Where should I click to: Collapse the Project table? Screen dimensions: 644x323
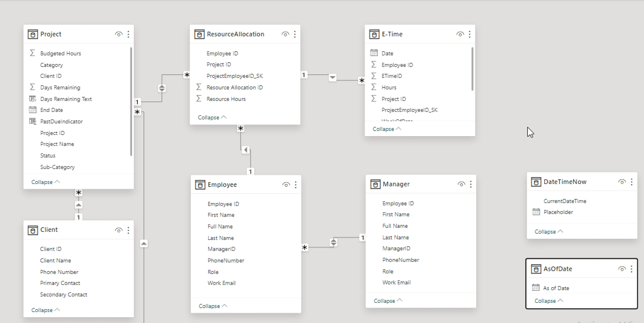point(46,182)
